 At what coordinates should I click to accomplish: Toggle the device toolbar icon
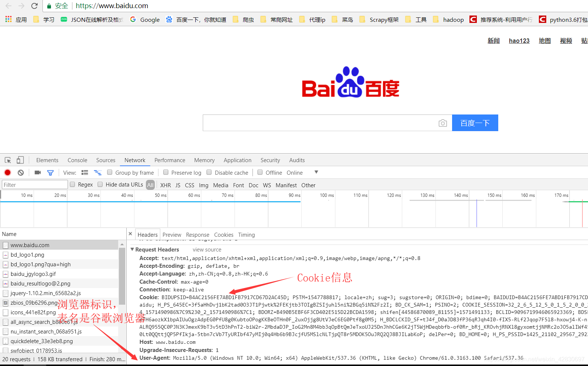point(20,160)
